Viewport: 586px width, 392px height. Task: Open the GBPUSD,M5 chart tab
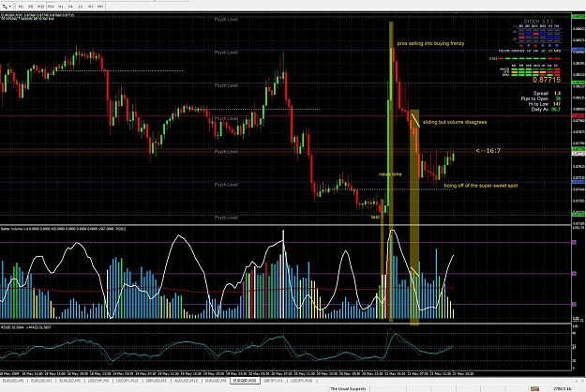click(x=157, y=381)
